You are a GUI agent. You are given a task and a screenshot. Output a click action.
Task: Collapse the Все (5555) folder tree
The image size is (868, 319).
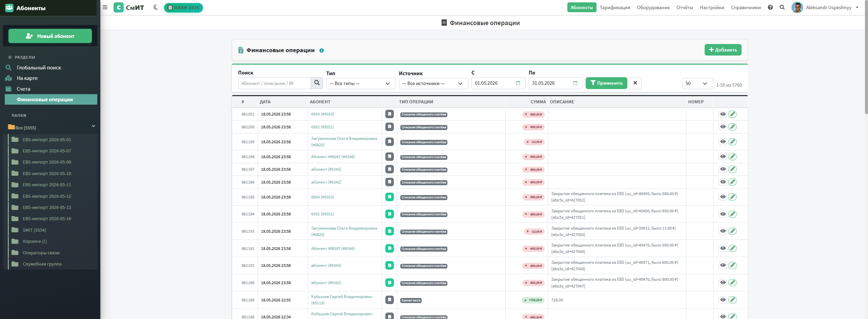click(93, 126)
